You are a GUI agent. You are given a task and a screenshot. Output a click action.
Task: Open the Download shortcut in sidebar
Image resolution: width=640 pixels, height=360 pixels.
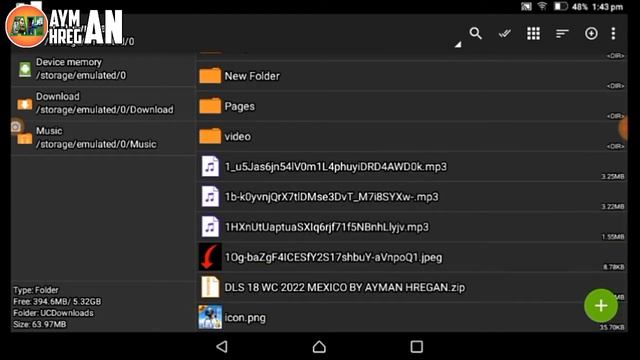pyautogui.click(x=104, y=103)
